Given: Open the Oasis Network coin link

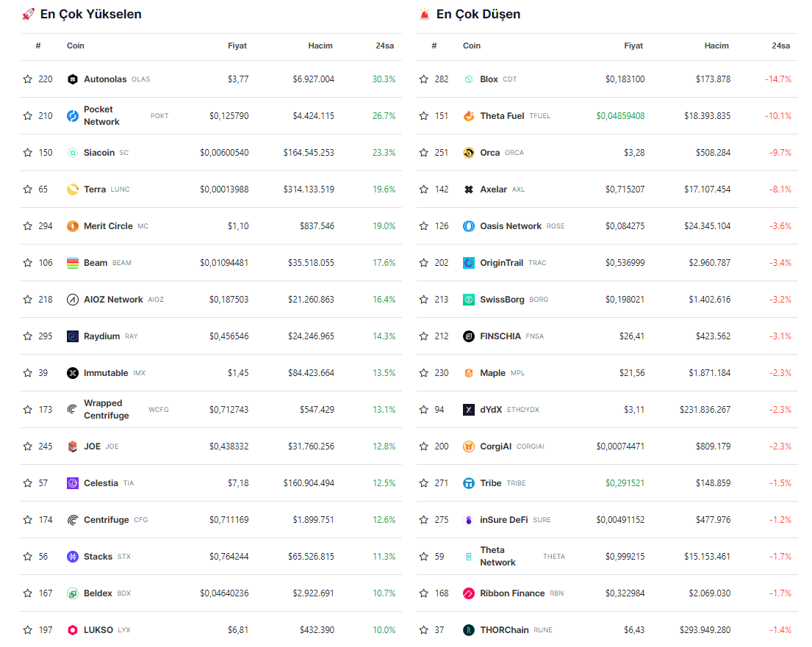Looking at the screenshot, I should 511,226.
